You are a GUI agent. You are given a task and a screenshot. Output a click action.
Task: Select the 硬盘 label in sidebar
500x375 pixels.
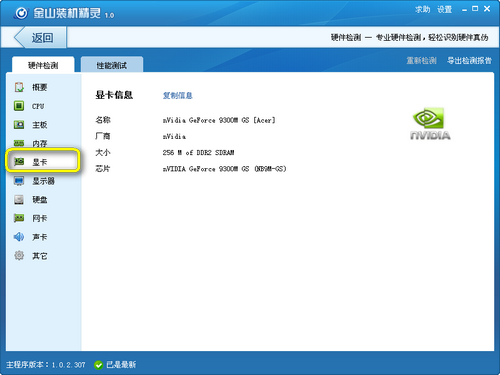(x=40, y=200)
